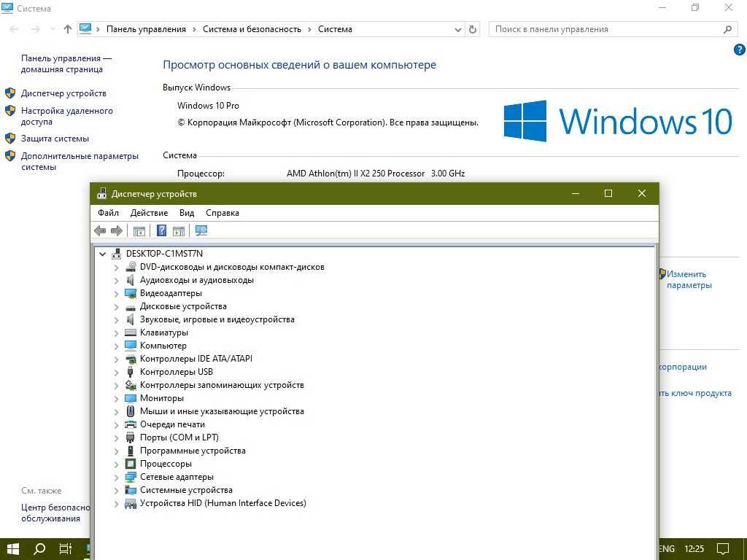
Task: Click the Дисковые устройства disk icon
Action: tap(130, 307)
